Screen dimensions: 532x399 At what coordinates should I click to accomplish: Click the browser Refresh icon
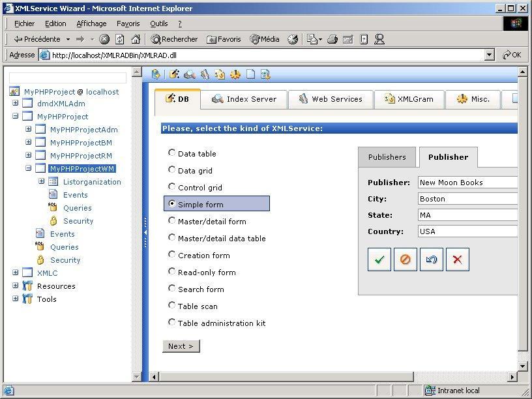click(x=120, y=39)
